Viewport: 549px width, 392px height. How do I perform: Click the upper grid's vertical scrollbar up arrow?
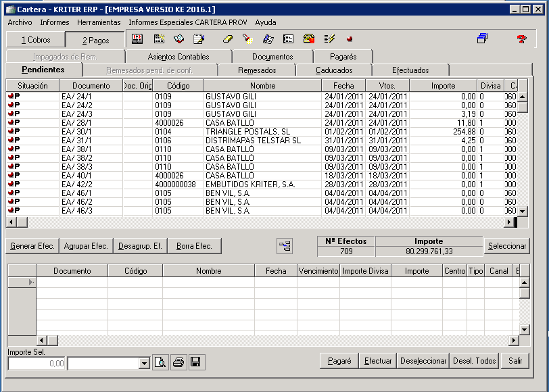pos(523,96)
